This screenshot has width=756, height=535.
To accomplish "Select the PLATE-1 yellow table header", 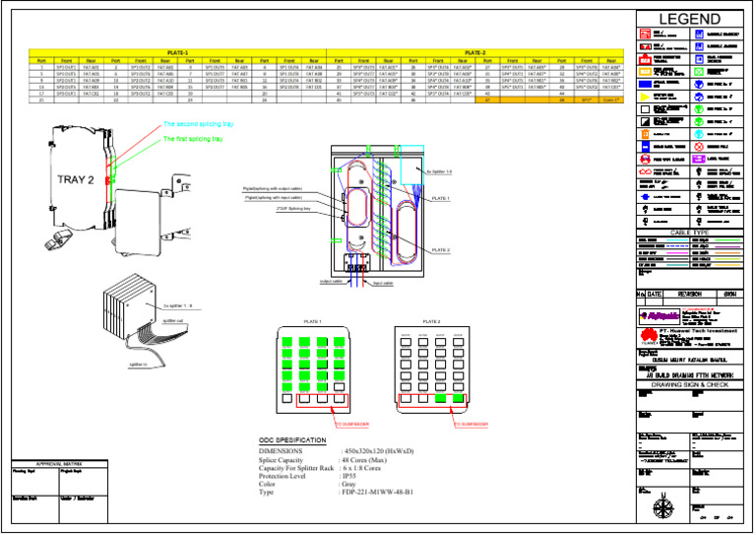I will 178,52.
